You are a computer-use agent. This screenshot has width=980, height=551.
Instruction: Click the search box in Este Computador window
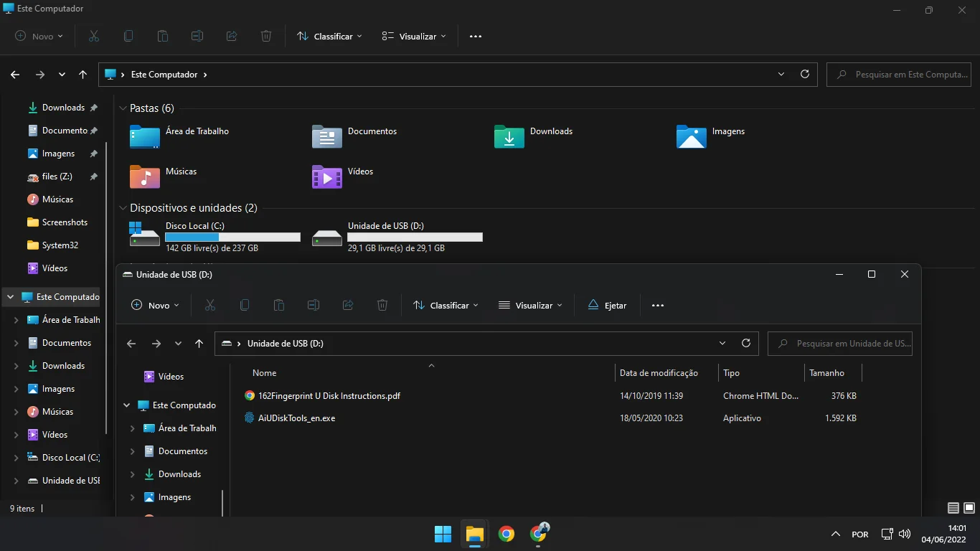coord(899,74)
